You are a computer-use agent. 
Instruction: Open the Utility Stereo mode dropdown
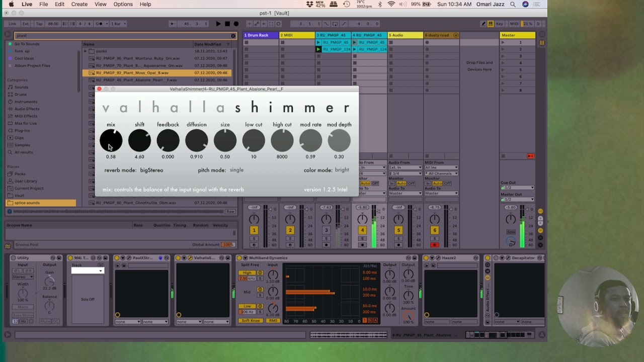[23, 277]
